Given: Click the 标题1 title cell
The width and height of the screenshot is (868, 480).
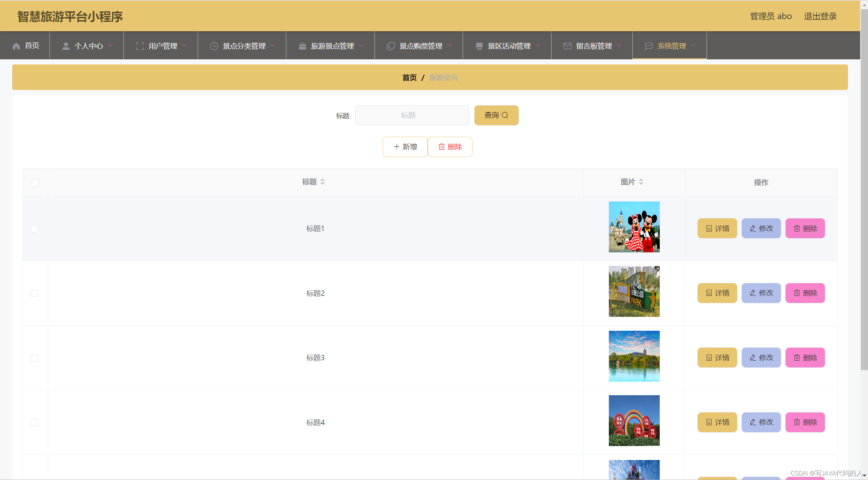Looking at the screenshot, I should point(315,228).
